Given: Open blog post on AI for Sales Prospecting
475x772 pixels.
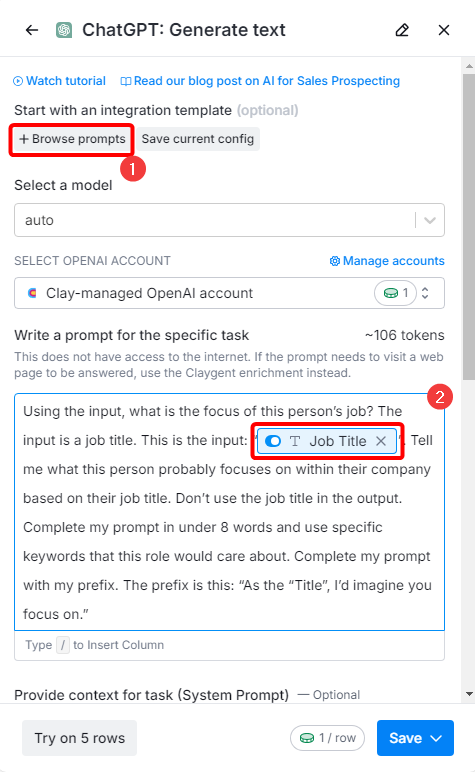Looking at the screenshot, I should (x=260, y=81).
